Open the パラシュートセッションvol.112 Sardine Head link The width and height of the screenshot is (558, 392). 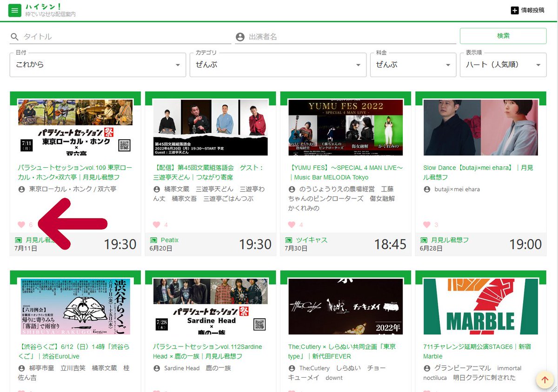point(207,352)
